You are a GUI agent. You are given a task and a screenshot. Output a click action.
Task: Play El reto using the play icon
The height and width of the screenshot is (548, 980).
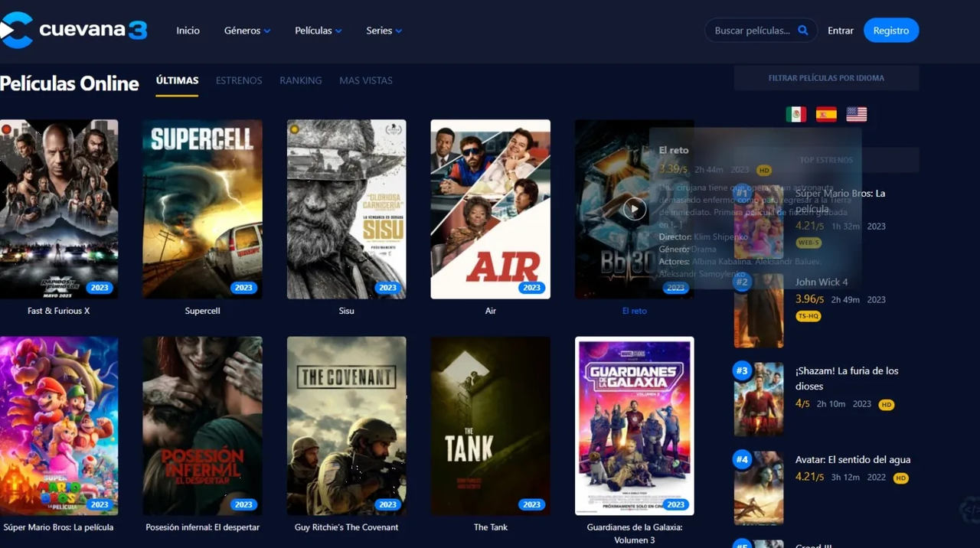(634, 209)
